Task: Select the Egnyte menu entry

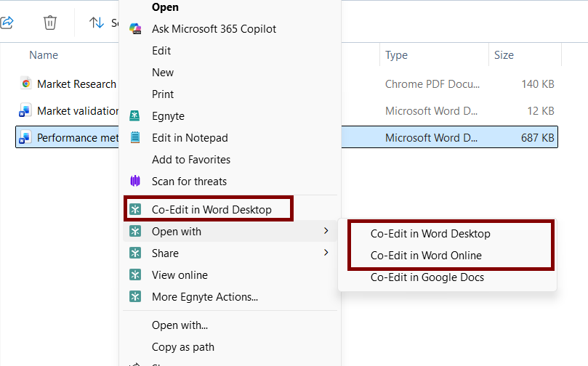Action: tap(168, 116)
